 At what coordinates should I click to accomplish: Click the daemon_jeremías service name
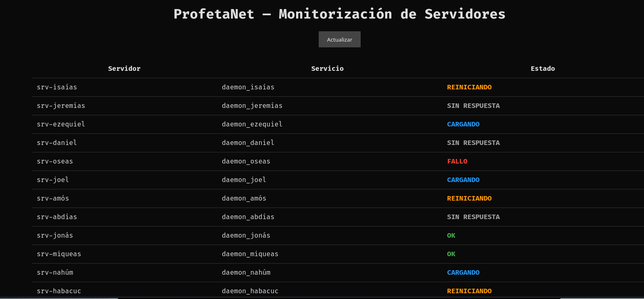[252, 106]
